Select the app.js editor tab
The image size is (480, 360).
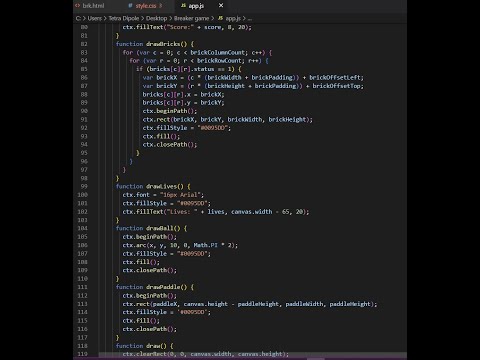[x=196, y=6]
